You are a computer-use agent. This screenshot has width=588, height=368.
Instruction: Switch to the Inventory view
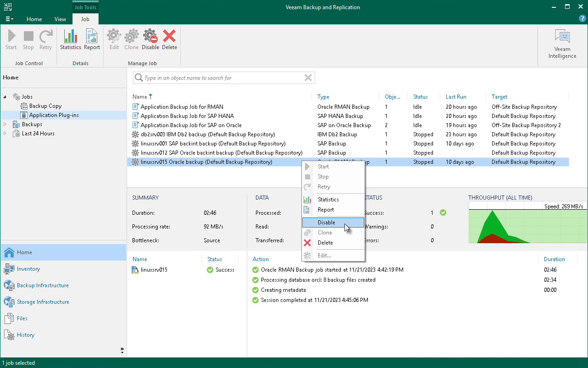click(28, 268)
